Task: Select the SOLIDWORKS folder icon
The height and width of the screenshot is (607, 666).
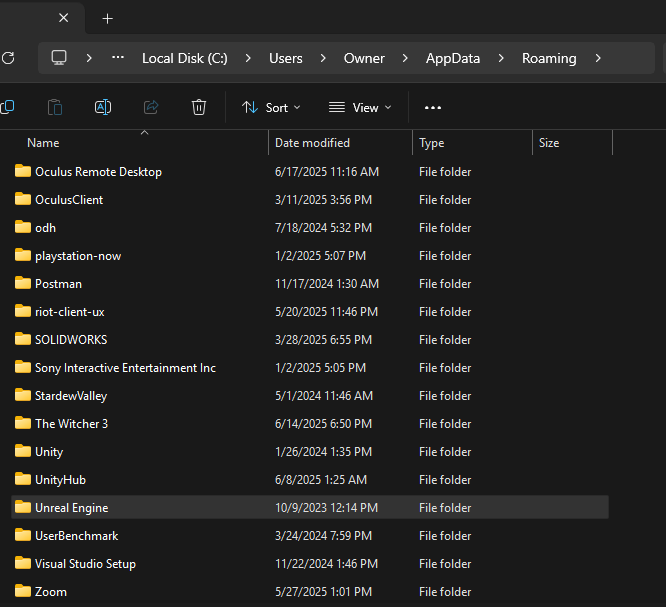Action: tap(23, 339)
